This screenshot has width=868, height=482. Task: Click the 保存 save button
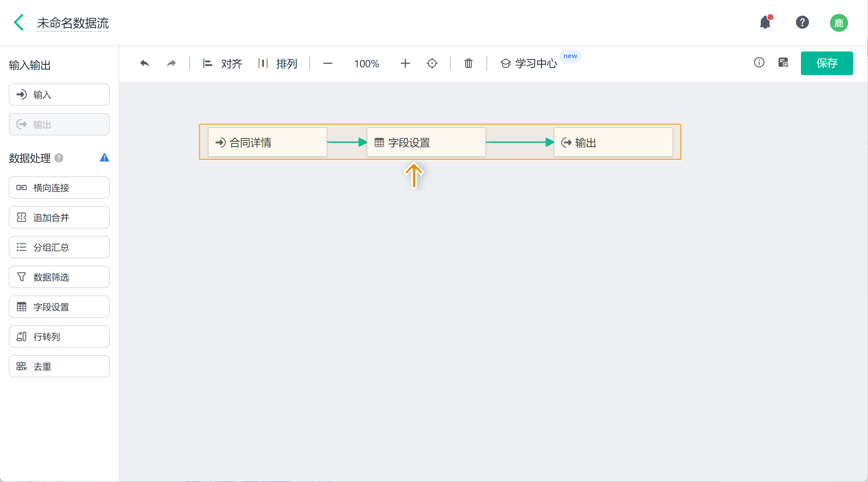(826, 63)
